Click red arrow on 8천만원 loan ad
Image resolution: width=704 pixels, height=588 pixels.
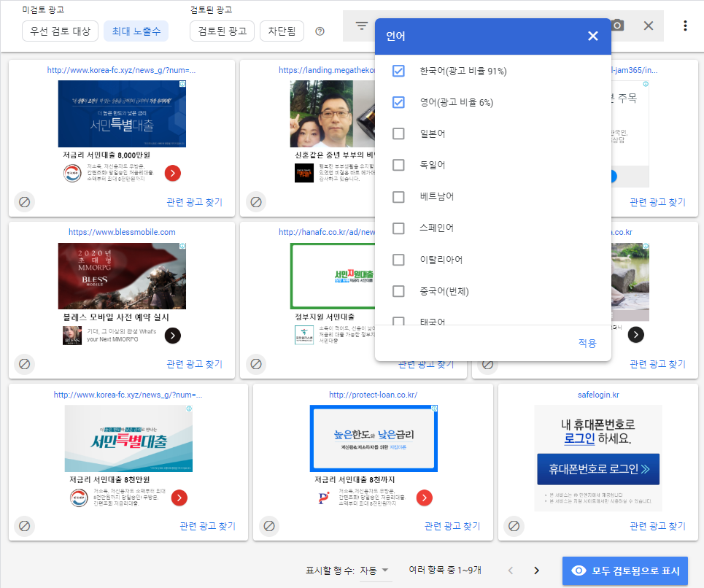point(179,498)
